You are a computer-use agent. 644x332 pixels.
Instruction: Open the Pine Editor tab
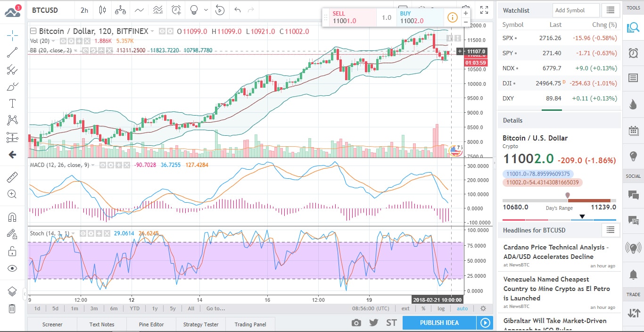151,324
